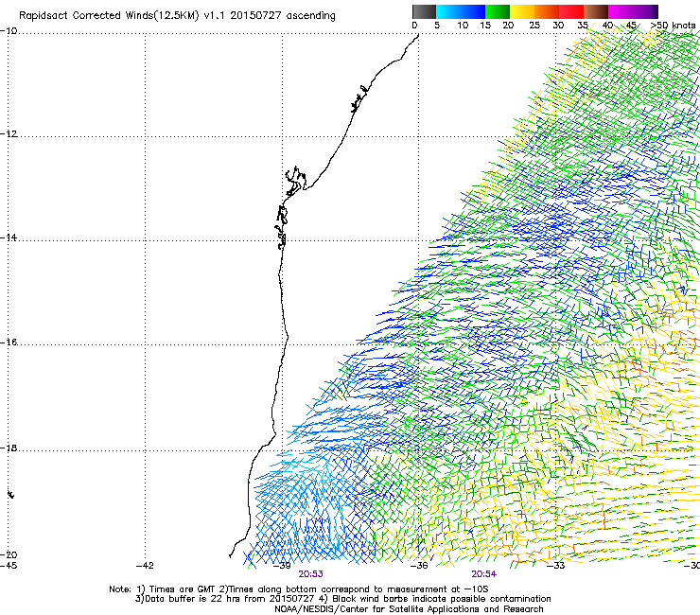700x615 pixels.
Task: Click the '-45' longitude axis label
Action: pos(9,566)
